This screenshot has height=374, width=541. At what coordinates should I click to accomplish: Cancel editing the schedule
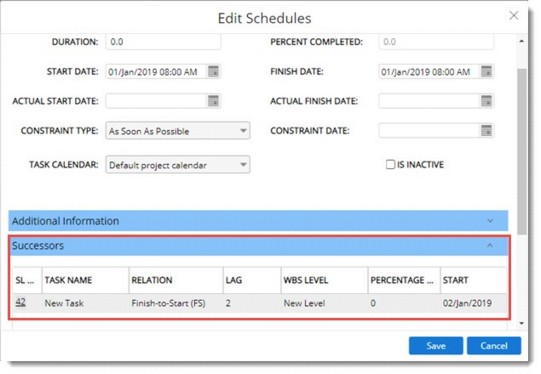(x=494, y=346)
